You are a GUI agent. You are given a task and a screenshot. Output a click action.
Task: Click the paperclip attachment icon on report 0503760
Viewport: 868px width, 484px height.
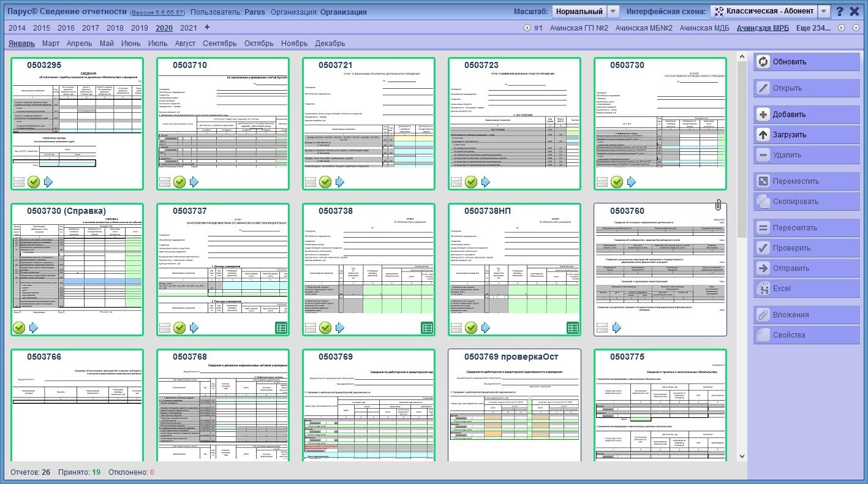719,205
